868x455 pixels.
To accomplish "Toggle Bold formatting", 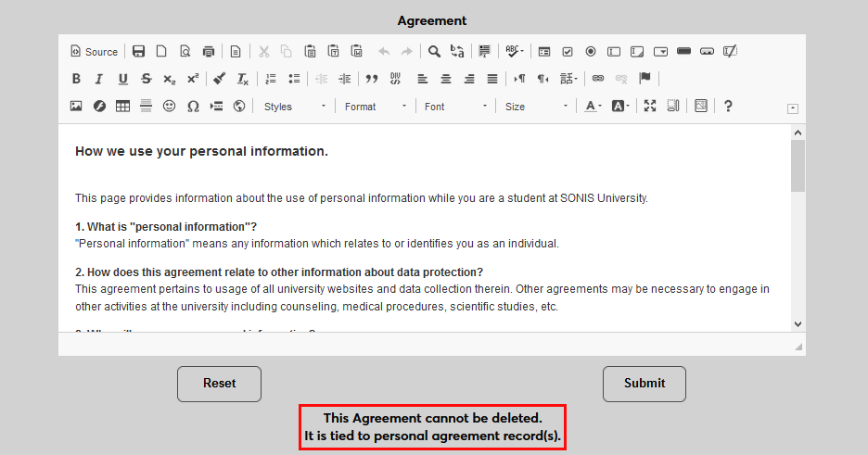I will pyautogui.click(x=76, y=79).
